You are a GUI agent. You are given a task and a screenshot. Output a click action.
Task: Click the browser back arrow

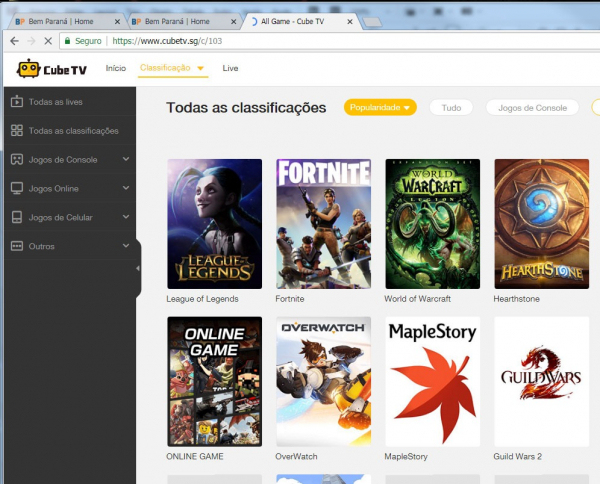point(15,41)
